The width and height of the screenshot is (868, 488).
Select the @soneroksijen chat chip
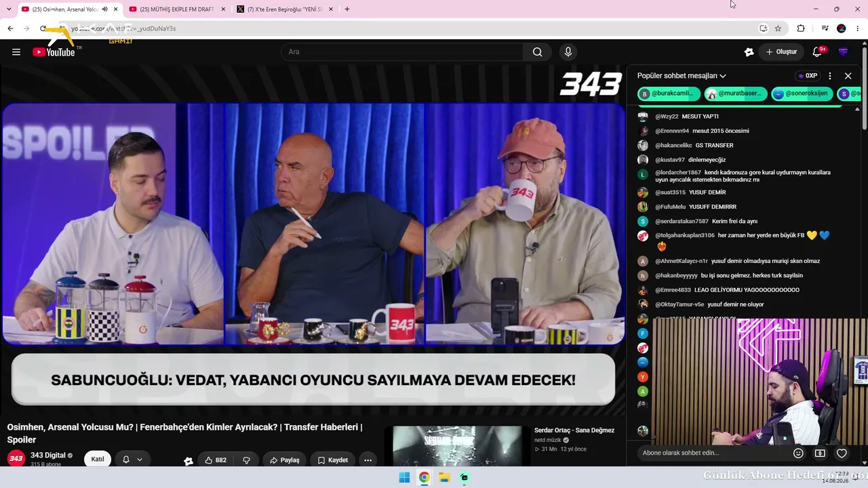coord(802,94)
